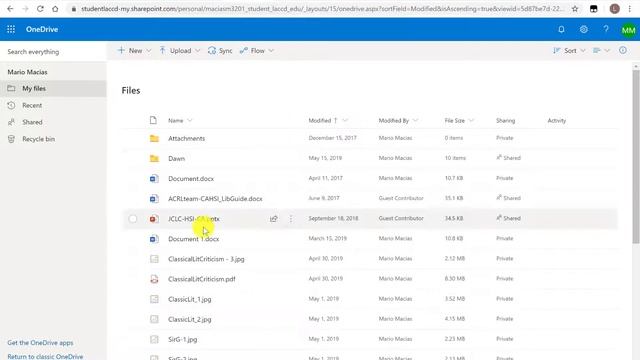Click the Dawn folder icon
This screenshot has width=640, height=360.
(154, 158)
